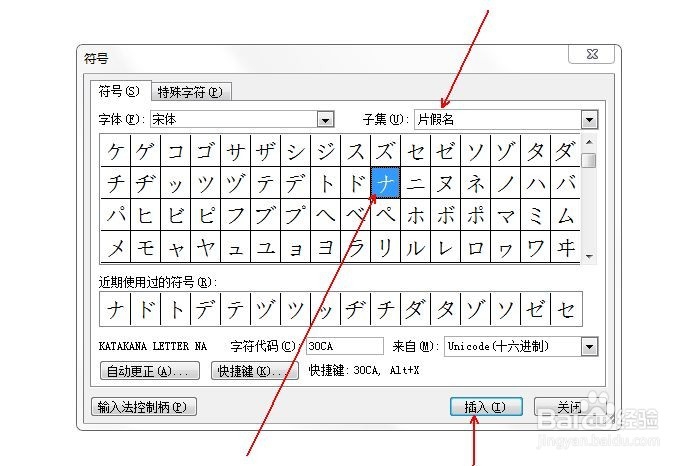Image resolution: width=700 pixels, height=466 pixels.
Task: Pick the full-size ヤ symbol in the grid
Action: 205,247
